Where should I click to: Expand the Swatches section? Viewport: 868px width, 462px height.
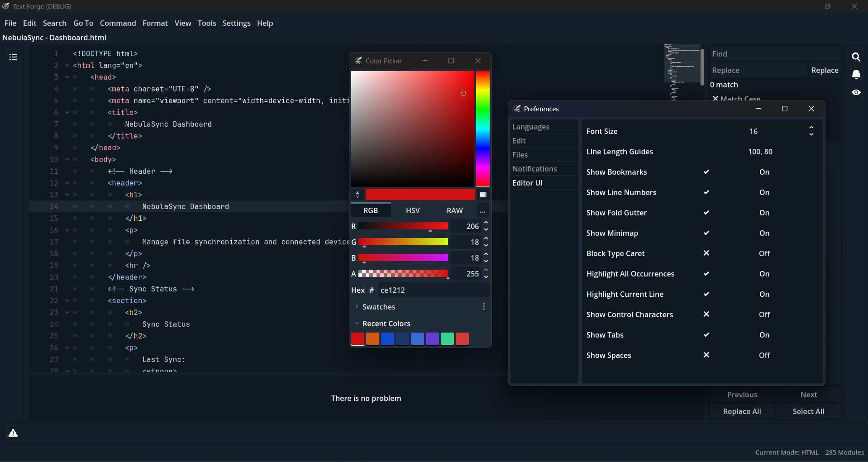(357, 307)
